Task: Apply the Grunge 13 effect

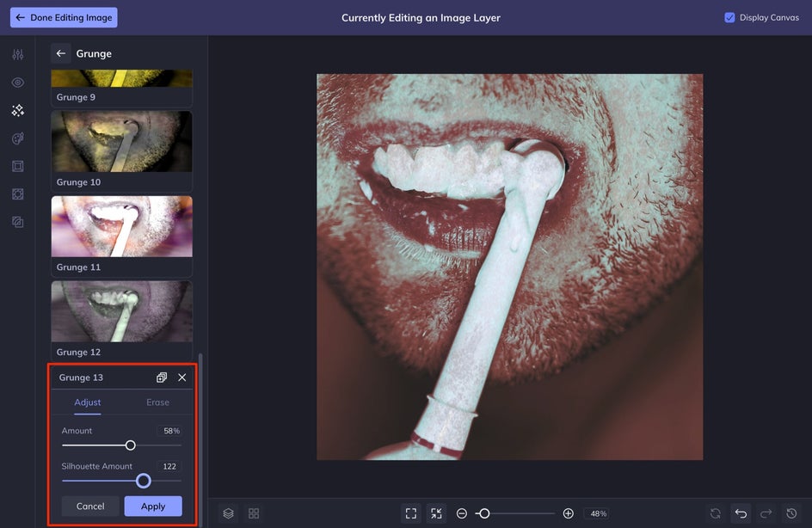Action: [153, 507]
